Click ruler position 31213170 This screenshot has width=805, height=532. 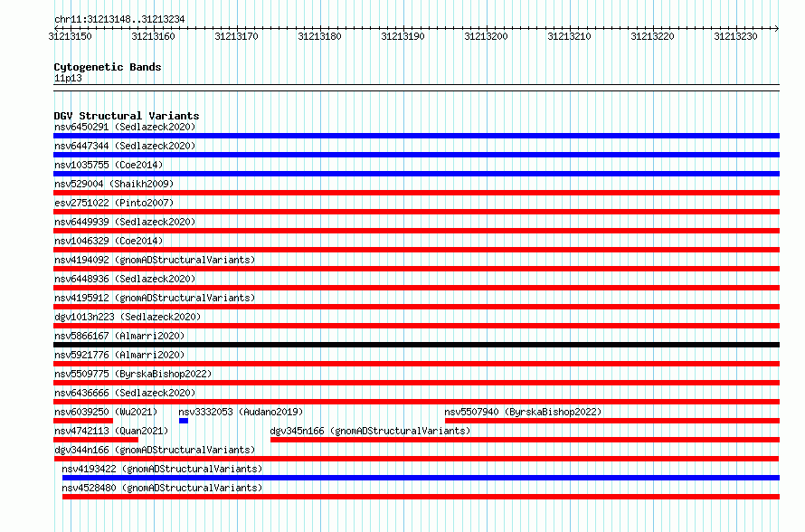[237, 36]
